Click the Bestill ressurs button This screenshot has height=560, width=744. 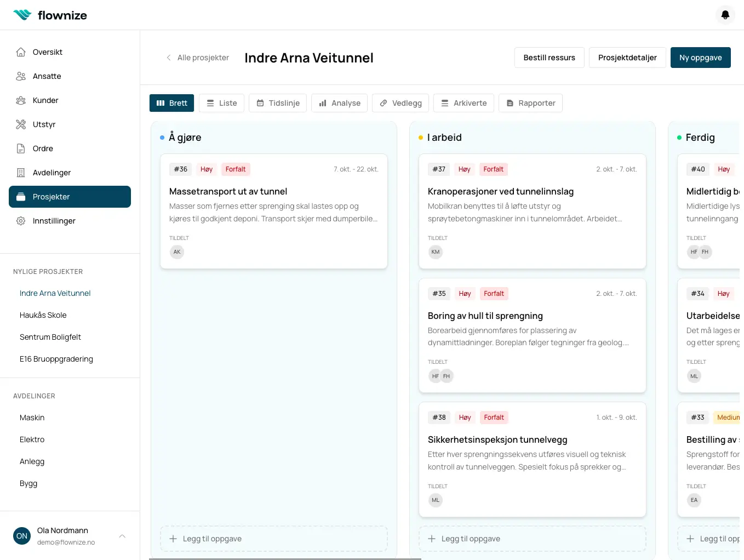(x=549, y=57)
